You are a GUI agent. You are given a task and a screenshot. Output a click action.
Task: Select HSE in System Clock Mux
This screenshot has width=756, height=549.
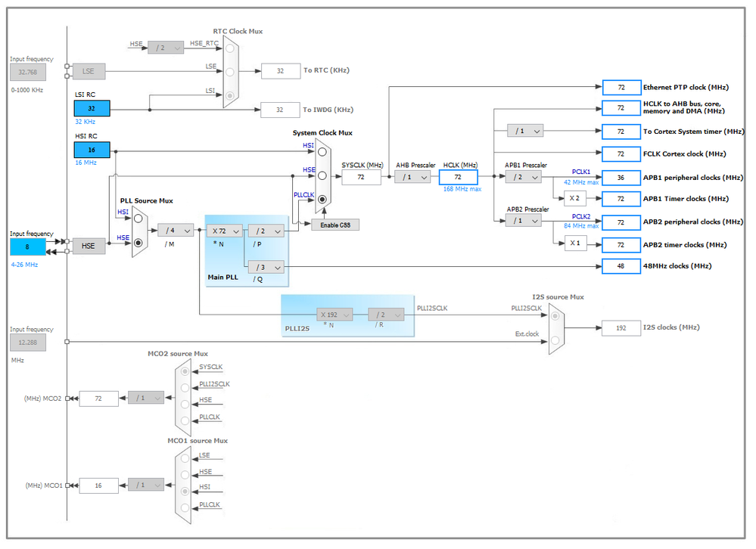coord(322,175)
